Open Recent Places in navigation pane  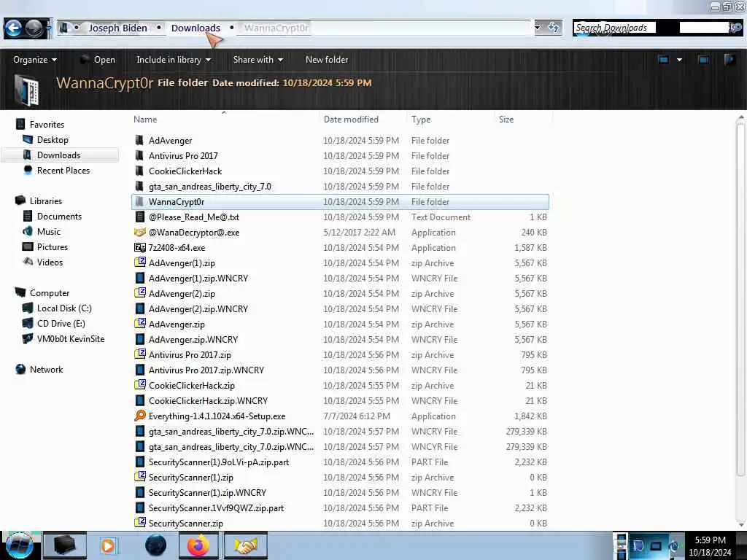63,171
